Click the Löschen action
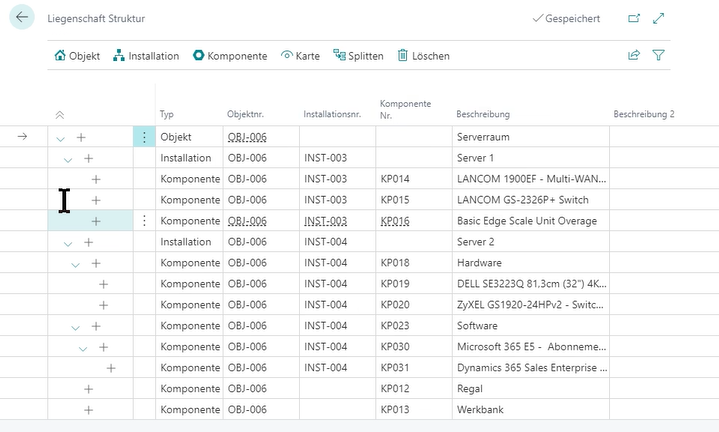 423,56
